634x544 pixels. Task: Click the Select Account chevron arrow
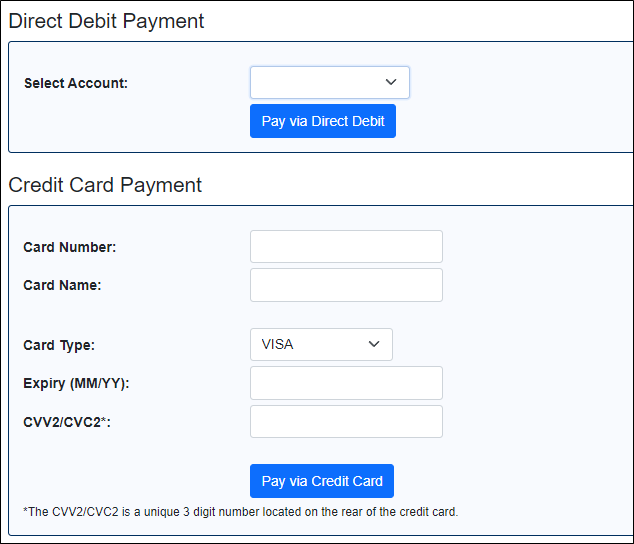[391, 82]
